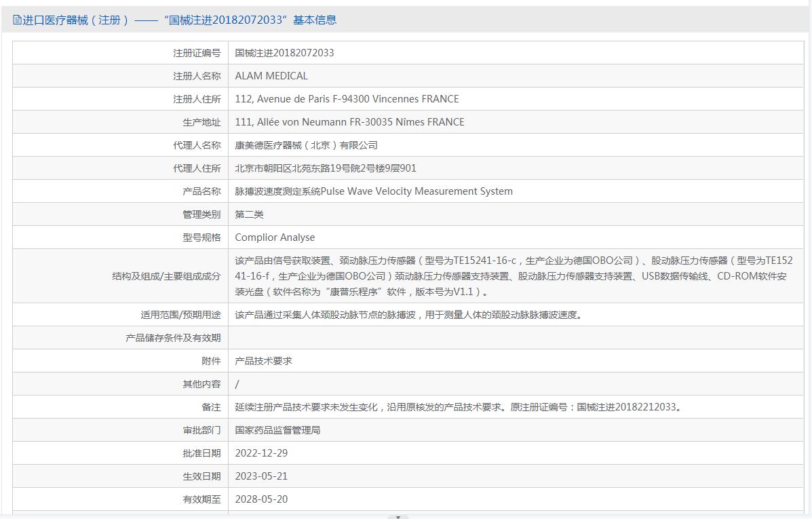Click the 注册人住所 label
Image resolution: width=812 pixels, height=519 pixels.
coord(197,99)
